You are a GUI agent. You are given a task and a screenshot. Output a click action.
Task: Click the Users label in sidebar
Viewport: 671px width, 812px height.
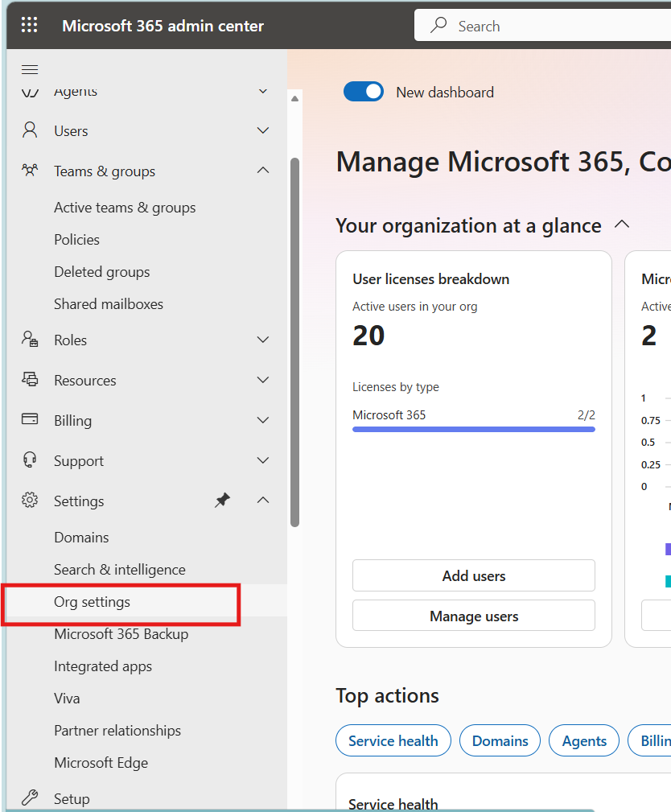coord(71,131)
